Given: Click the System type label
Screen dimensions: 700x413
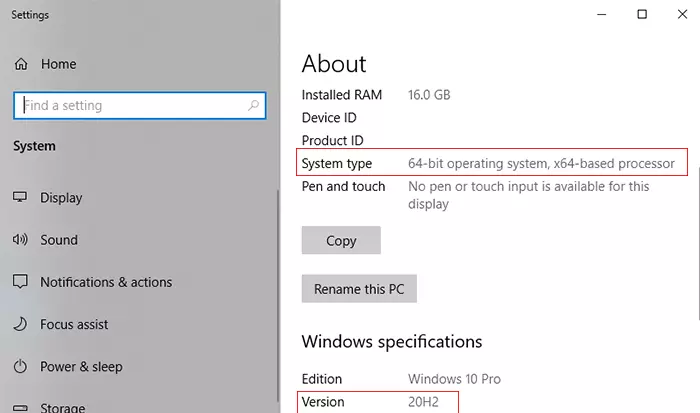Looking at the screenshot, I should point(337,163).
